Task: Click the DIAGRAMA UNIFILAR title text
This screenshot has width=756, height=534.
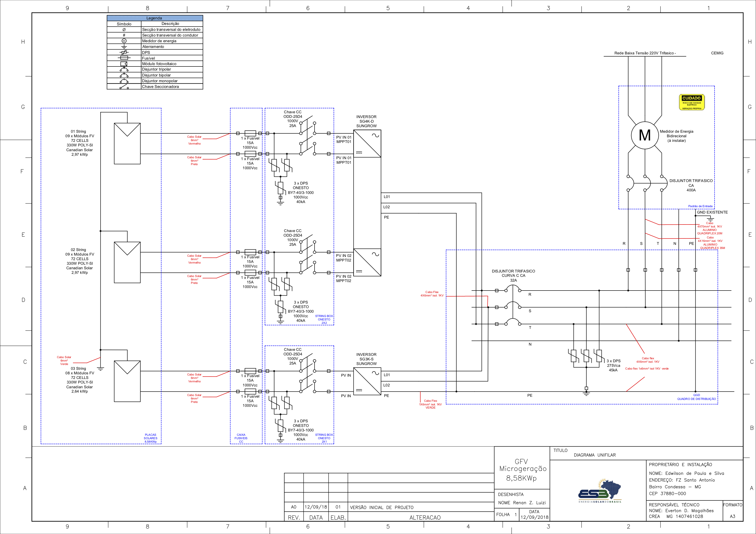Action: point(595,455)
